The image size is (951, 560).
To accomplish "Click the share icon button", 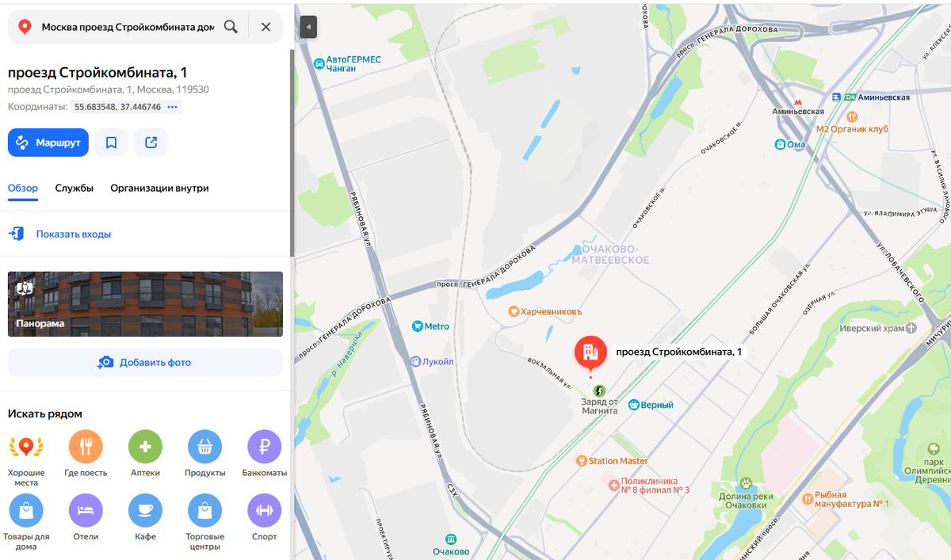I will click(151, 143).
